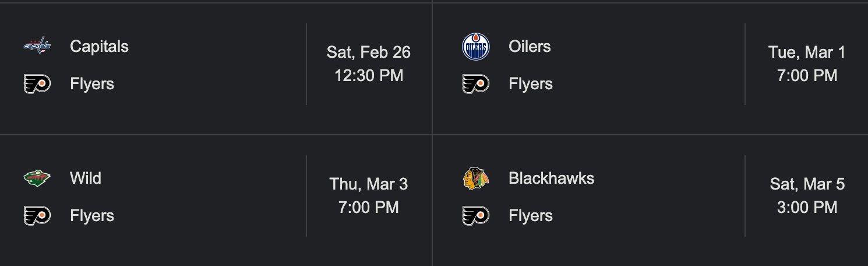The image size is (868, 266).
Task: Open the Sat, Feb 26 12:30 PM game
Action: [369, 64]
